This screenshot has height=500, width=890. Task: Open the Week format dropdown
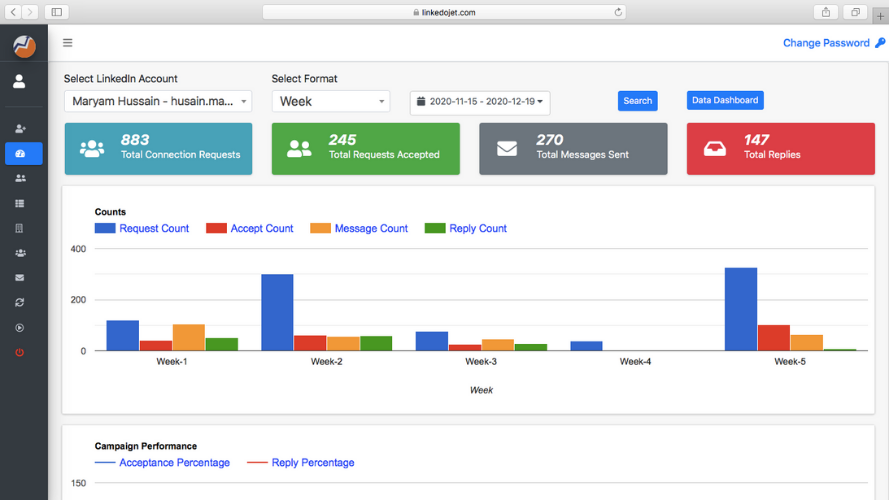click(x=331, y=101)
